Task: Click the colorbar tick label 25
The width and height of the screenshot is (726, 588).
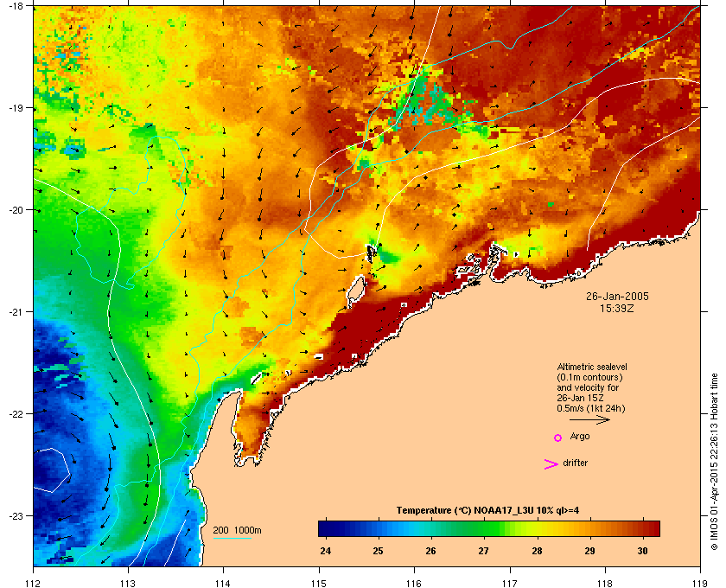Action: pos(379,551)
